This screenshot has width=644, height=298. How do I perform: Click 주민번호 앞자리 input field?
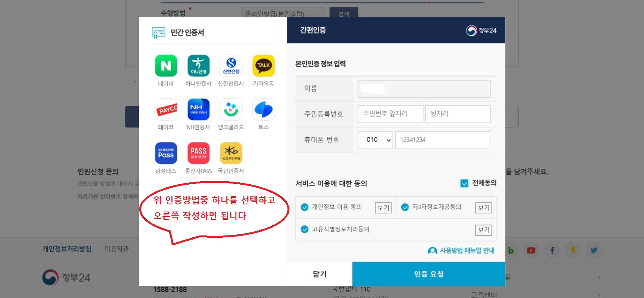tap(390, 114)
